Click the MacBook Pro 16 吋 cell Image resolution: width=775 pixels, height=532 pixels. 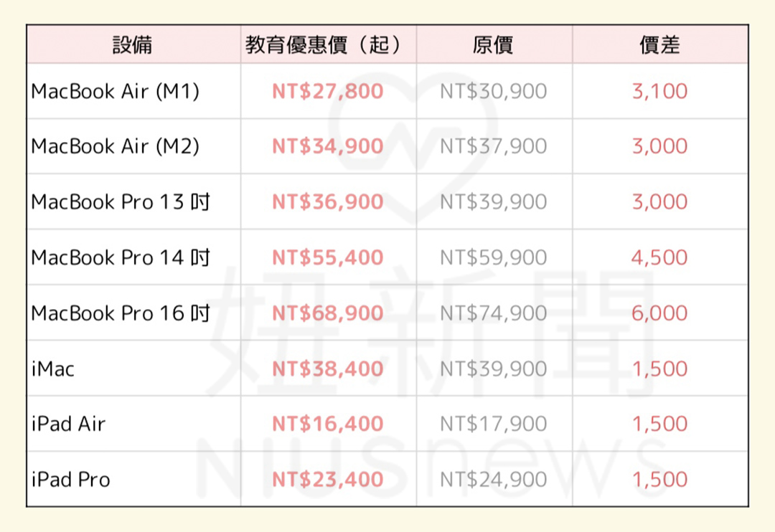click(x=121, y=313)
